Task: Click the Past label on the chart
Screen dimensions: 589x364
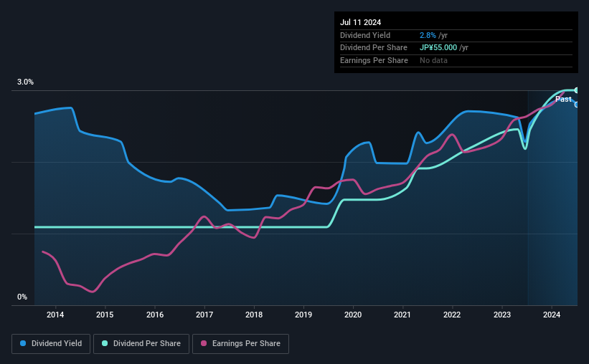Action: [x=563, y=99]
